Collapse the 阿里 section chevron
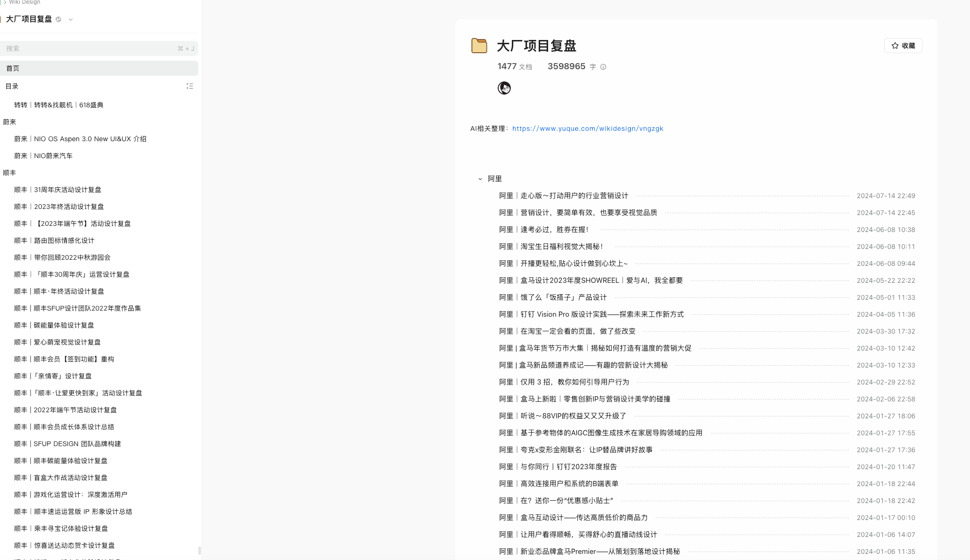Viewport: 970px width, 560px height. click(480, 179)
